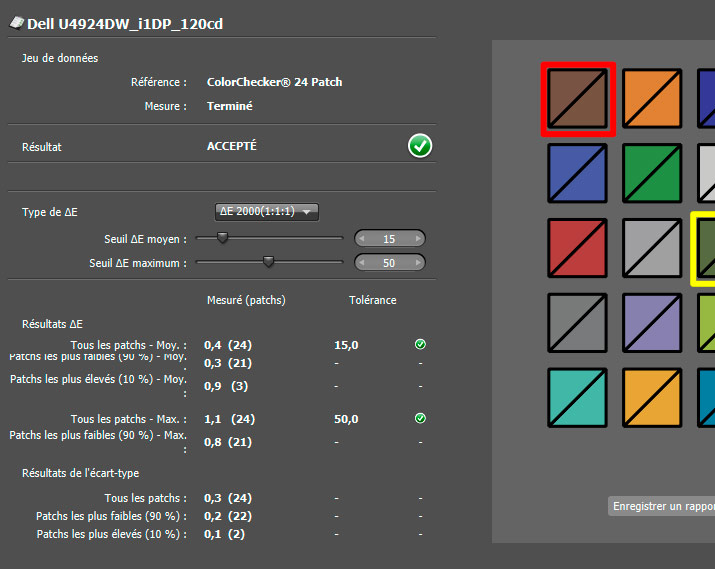The width and height of the screenshot is (715, 569).
Task: Select the teal patch in bottom row
Action: pos(577,397)
